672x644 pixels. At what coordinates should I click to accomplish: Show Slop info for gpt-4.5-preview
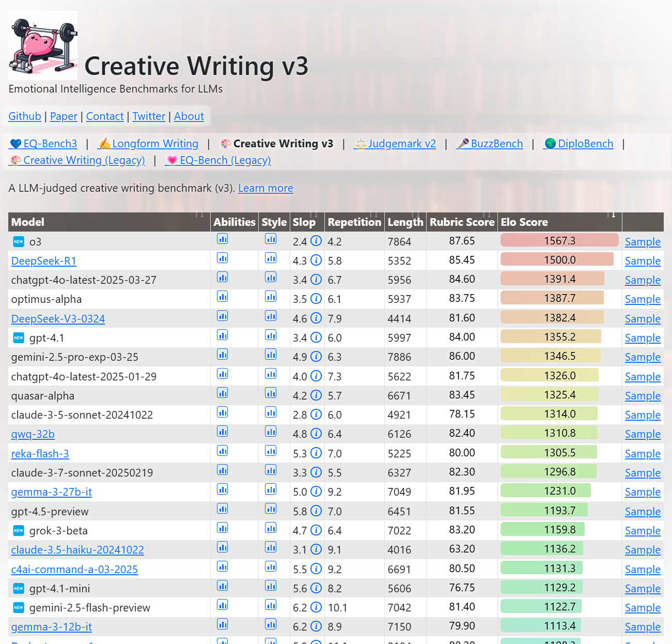[316, 511]
